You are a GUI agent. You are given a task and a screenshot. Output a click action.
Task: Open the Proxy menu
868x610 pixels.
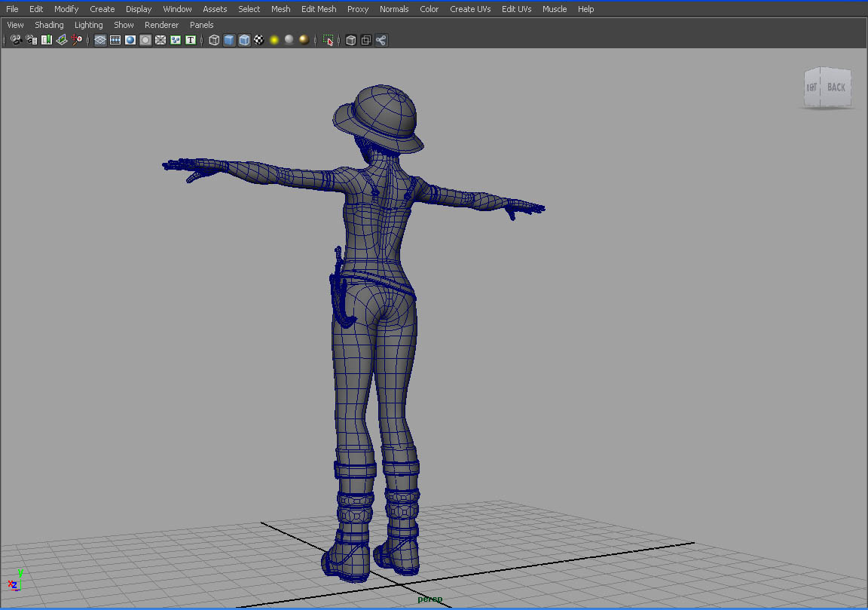click(358, 9)
